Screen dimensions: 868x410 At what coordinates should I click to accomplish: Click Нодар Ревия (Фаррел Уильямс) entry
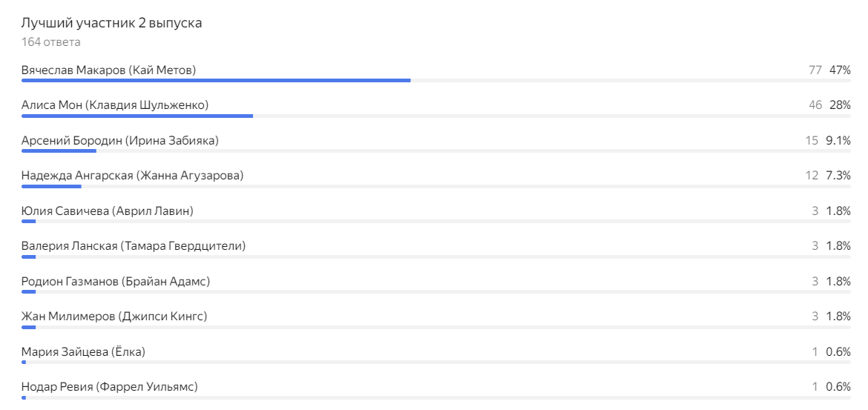(x=110, y=387)
